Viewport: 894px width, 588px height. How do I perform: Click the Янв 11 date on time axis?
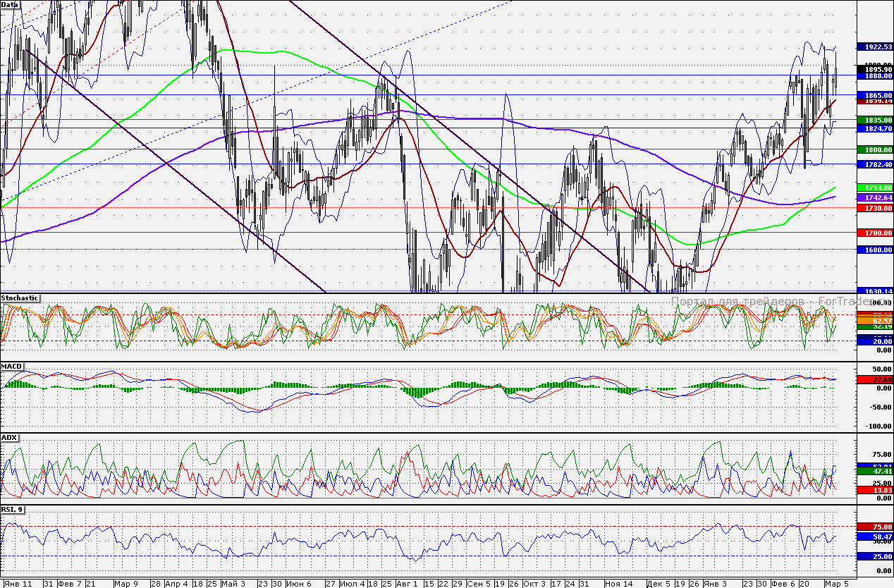(x=18, y=584)
